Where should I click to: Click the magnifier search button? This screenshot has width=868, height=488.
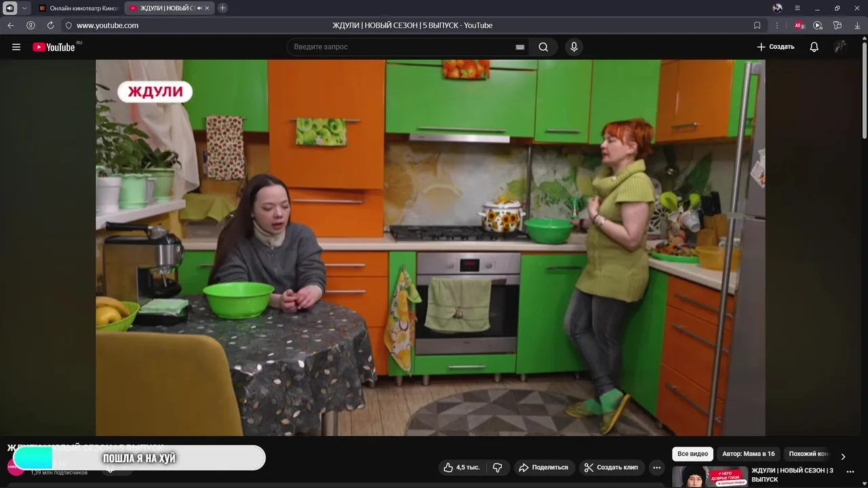pyautogui.click(x=543, y=47)
